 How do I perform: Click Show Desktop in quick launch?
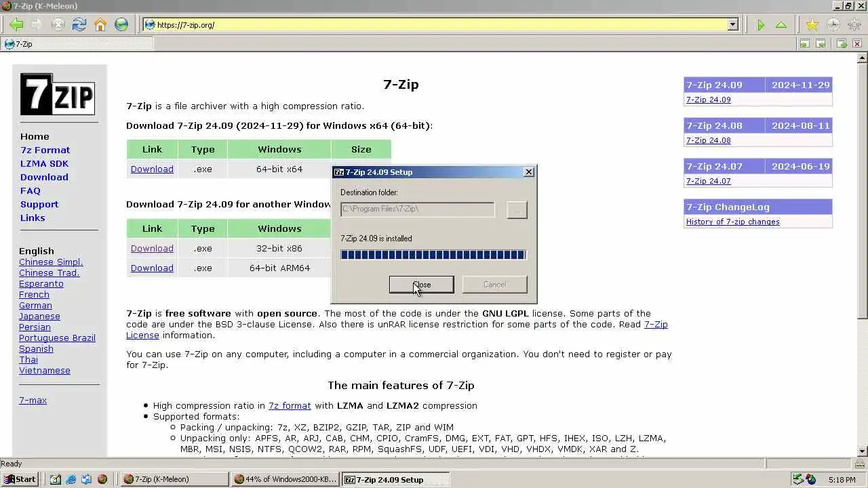[x=56, y=479]
